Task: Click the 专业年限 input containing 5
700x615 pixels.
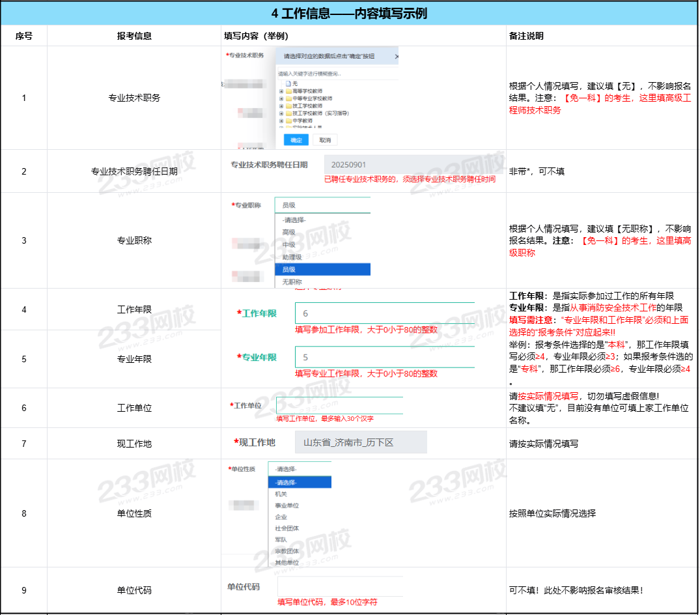Action: click(x=384, y=357)
